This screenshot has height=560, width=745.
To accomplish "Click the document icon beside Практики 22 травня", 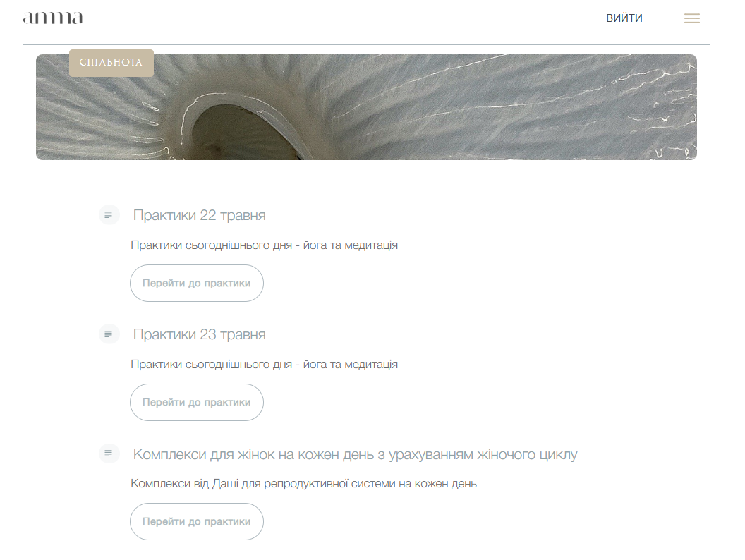I will pyautogui.click(x=109, y=214).
